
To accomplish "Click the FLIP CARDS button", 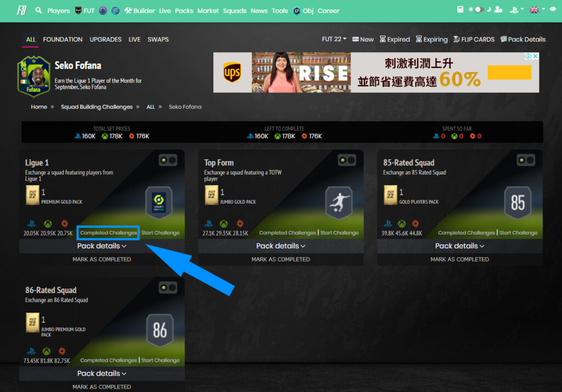I will [474, 40].
